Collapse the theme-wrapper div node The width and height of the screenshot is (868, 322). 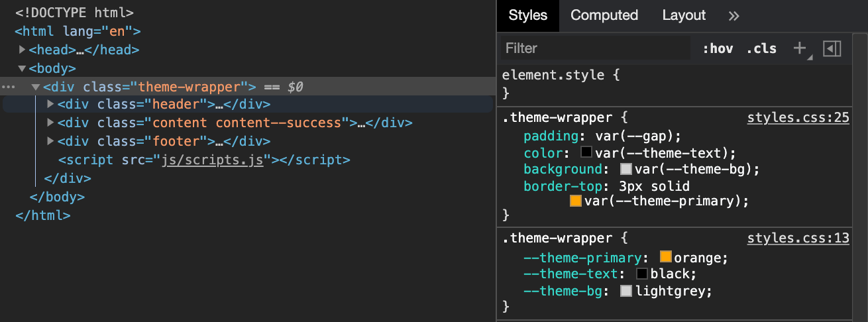[36, 87]
